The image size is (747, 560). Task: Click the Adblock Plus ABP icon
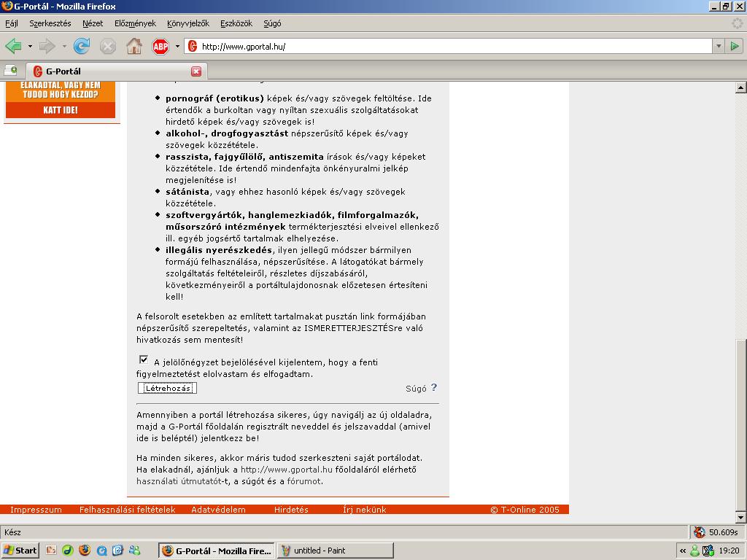pyautogui.click(x=160, y=47)
